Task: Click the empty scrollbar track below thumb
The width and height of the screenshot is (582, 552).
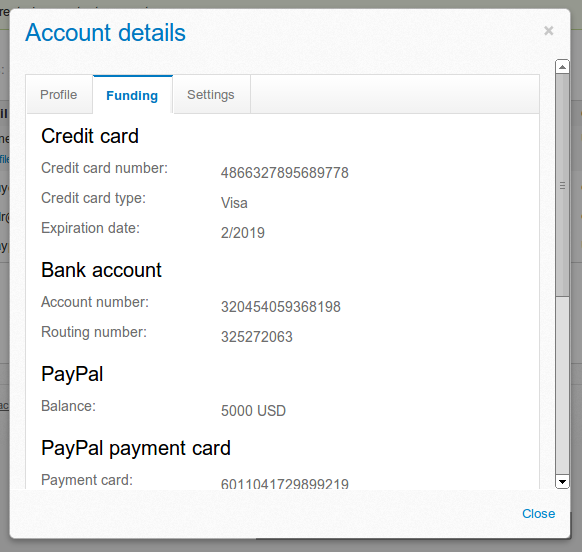Action: tap(562, 385)
